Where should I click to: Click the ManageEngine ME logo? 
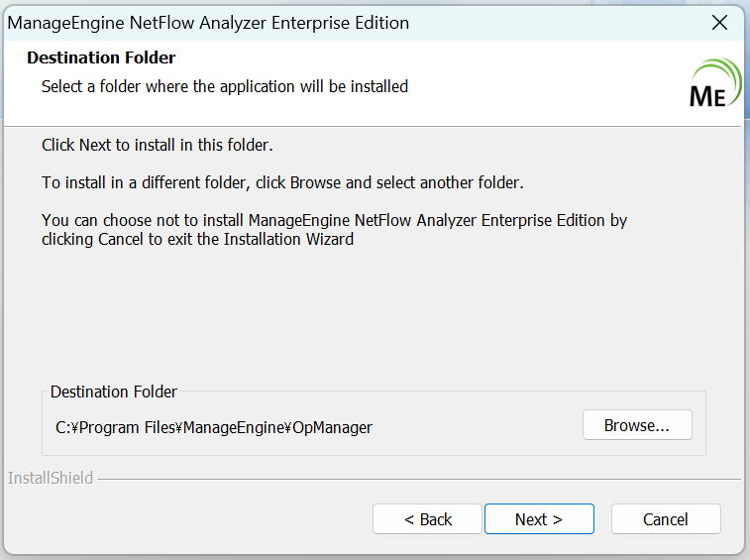coord(714,83)
